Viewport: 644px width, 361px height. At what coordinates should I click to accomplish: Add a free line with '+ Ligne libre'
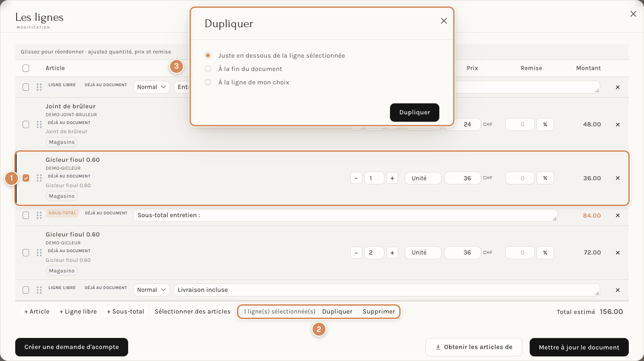coord(78,312)
